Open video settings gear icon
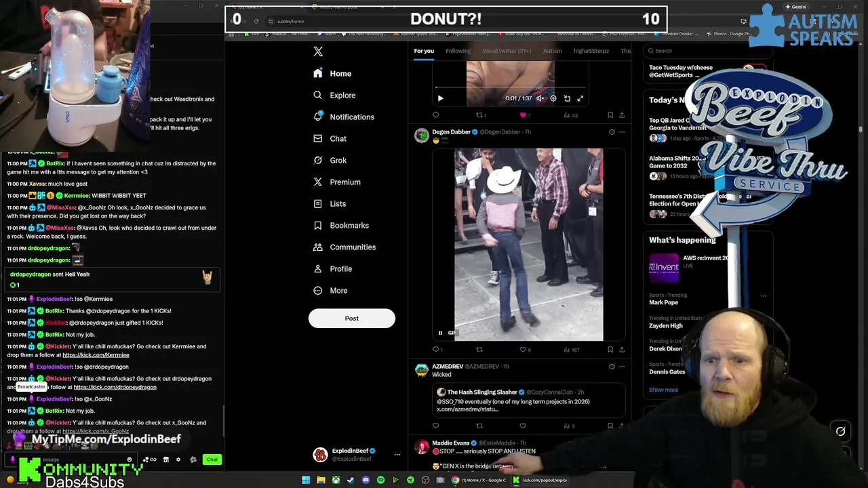The width and height of the screenshot is (868, 488). (x=553, y=98)
